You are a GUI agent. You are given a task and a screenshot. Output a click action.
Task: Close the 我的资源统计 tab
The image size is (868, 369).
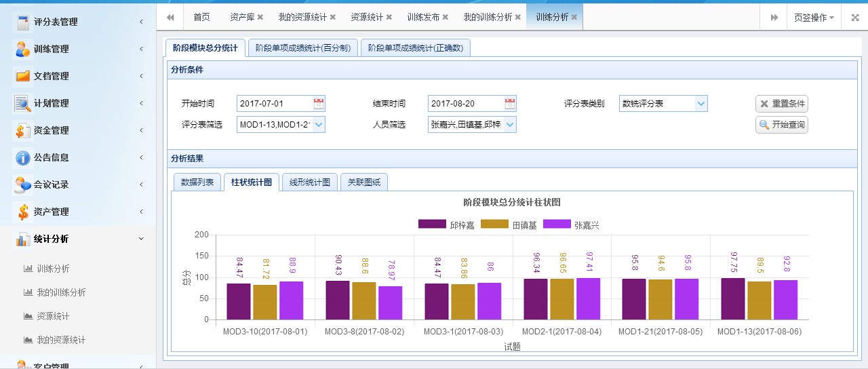[x=332, y=17]
